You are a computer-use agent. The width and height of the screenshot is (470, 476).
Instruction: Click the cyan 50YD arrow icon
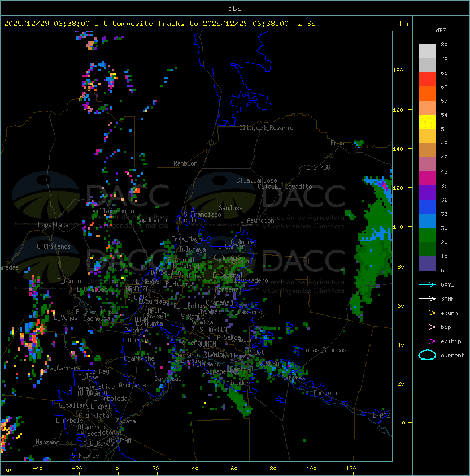(x=427, y=284)
